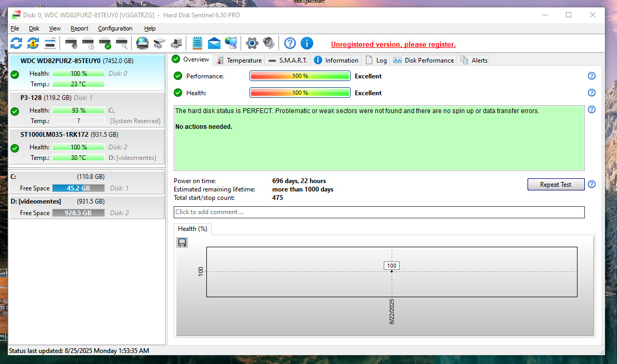Screen dimensions: 617x364
Task: Click the question mark help toolbar icon
Action: (290, 43)
